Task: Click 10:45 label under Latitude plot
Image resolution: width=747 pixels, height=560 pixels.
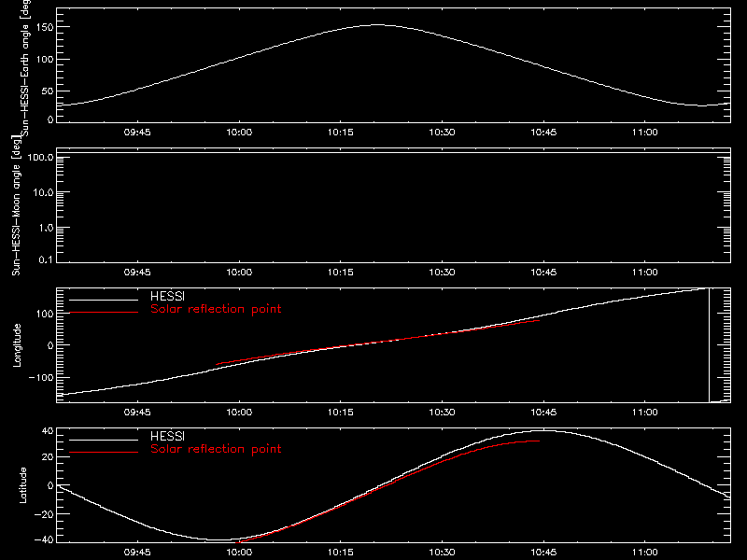Action: pos(543,553)
